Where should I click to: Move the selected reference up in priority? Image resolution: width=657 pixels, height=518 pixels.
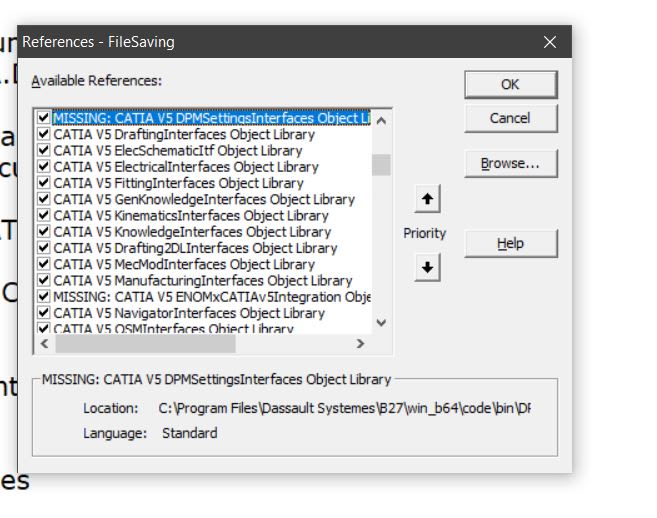[x=427, y=198]
